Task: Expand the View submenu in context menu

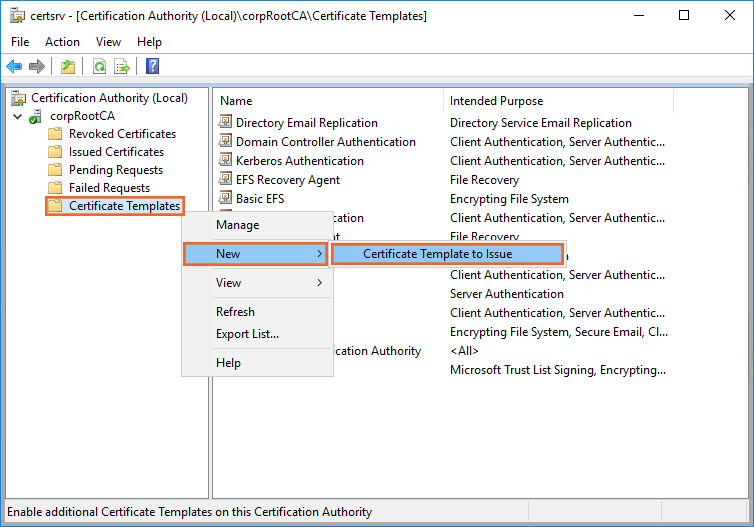Action: [256, 283]
